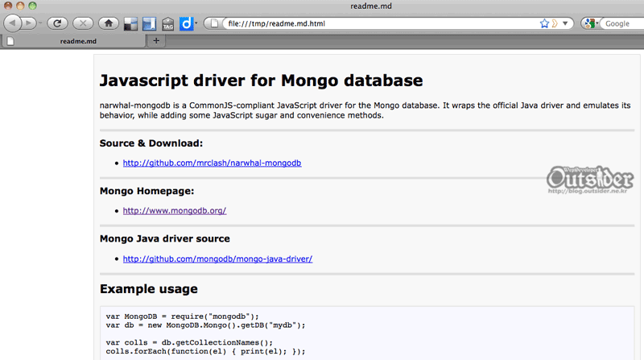
Task: Open the www.mongodb.org link
Action: tap(175, 211)
